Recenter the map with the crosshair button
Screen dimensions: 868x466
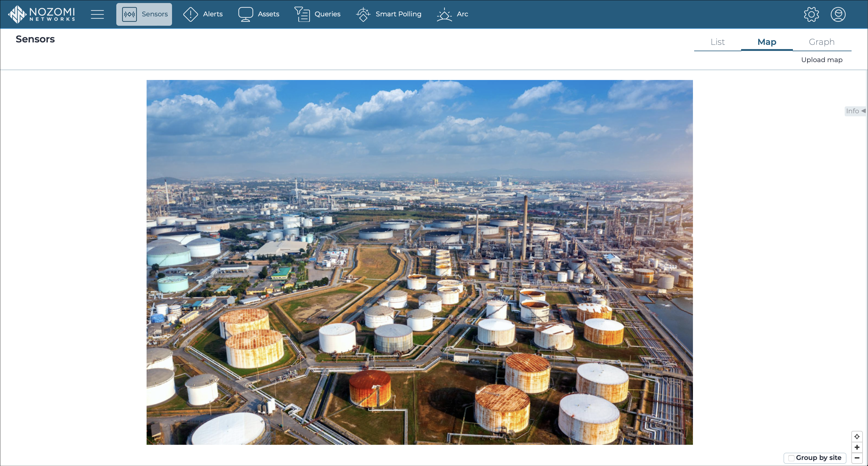(856, 436)
